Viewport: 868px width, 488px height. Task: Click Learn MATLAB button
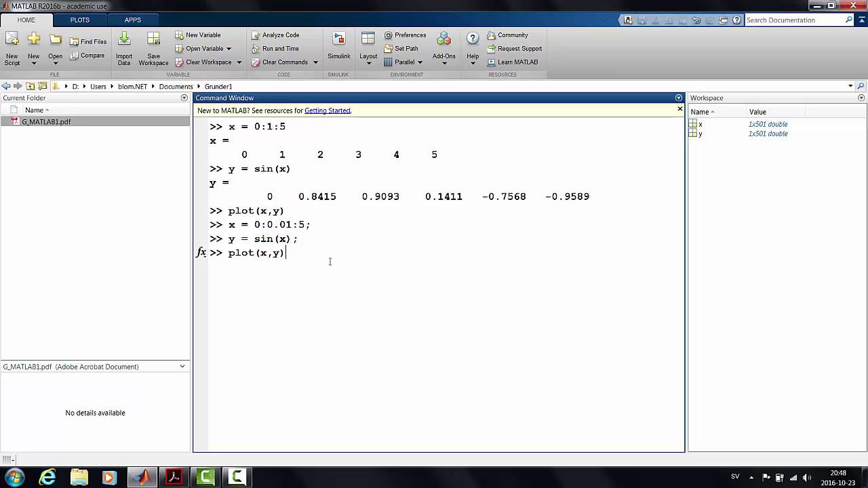(513, 62)
